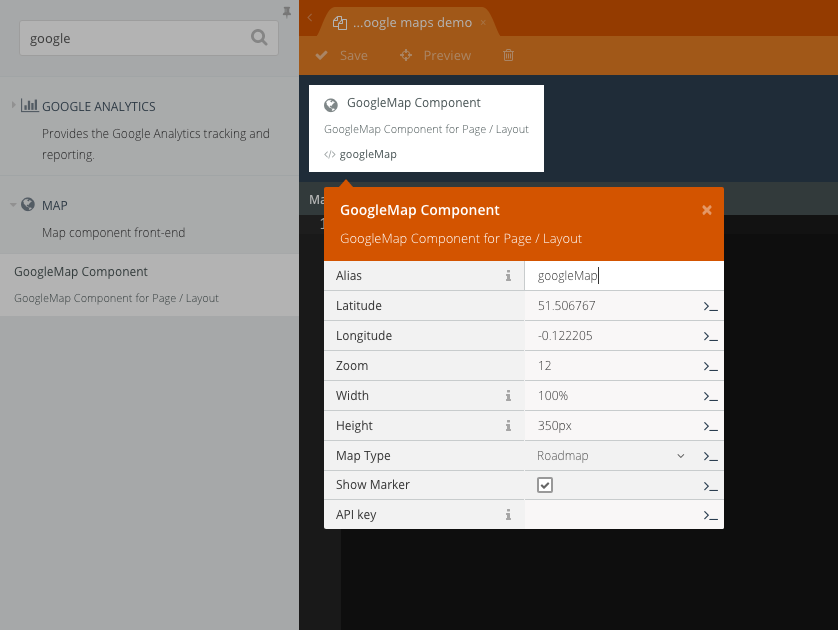Show Width info tooltip icon

(508, 395)
